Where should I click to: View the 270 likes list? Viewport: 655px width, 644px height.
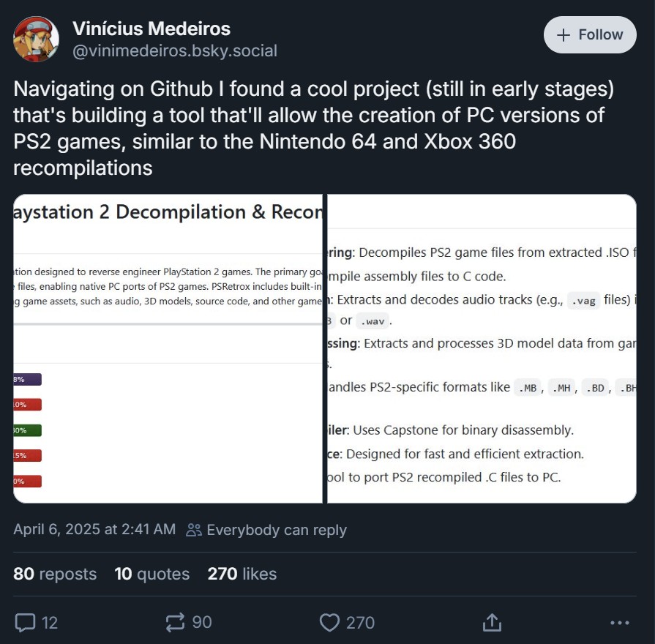tap(242, 574)
